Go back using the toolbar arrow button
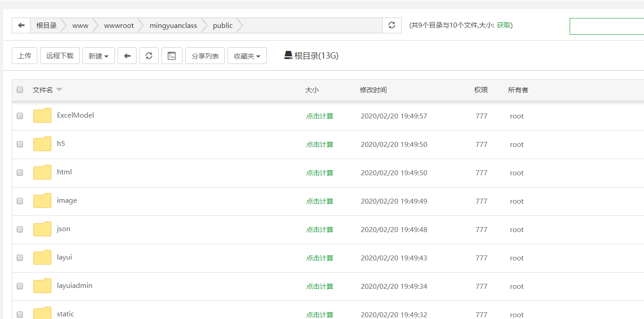Viewport: 644px width, 319px height. pyautogui.click(x=127, y=56)
